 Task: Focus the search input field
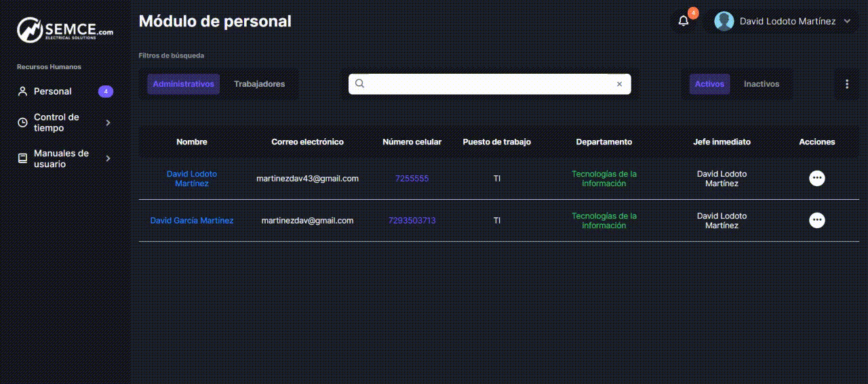coord(488,84)
